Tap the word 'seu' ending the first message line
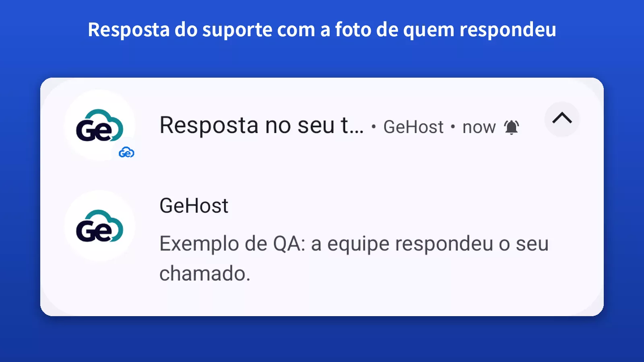This screenshot has height=362, width=644. [x=533, y=244]
